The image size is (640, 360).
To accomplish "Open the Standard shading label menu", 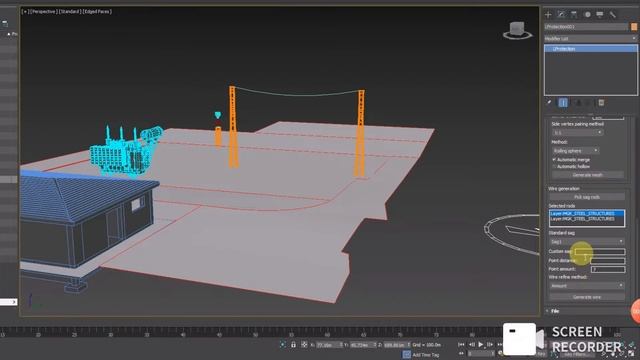I will 69,12.
